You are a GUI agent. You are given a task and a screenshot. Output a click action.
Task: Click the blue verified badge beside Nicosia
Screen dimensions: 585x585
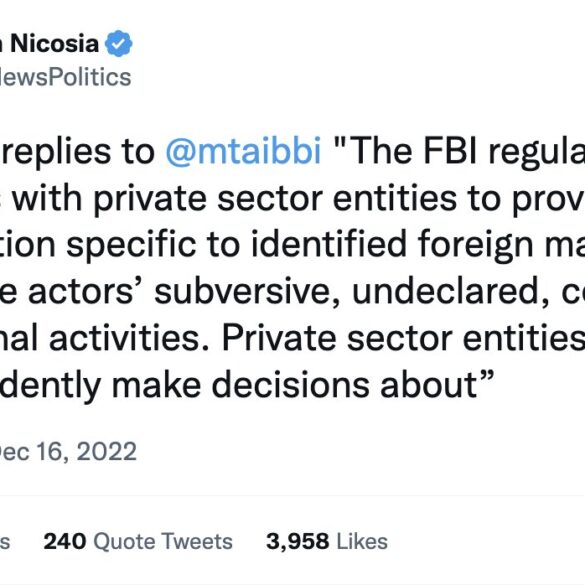point(119,43)
